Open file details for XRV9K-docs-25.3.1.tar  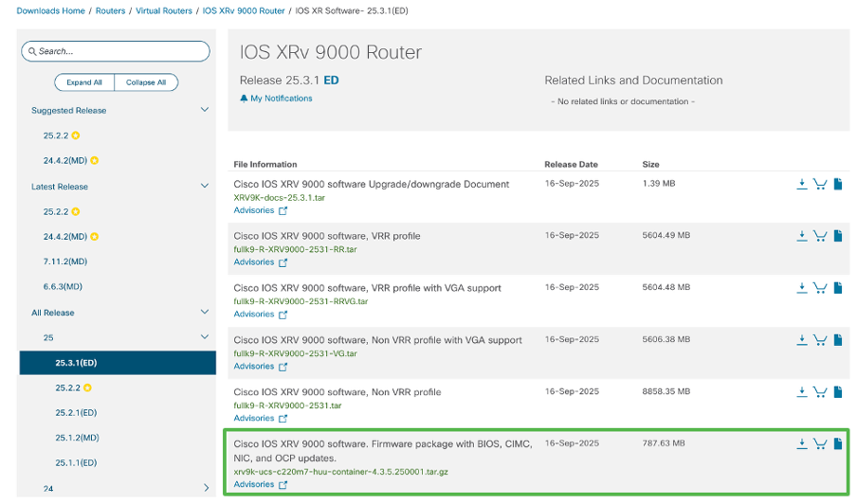pyautogui.click(x=837, y=184)
